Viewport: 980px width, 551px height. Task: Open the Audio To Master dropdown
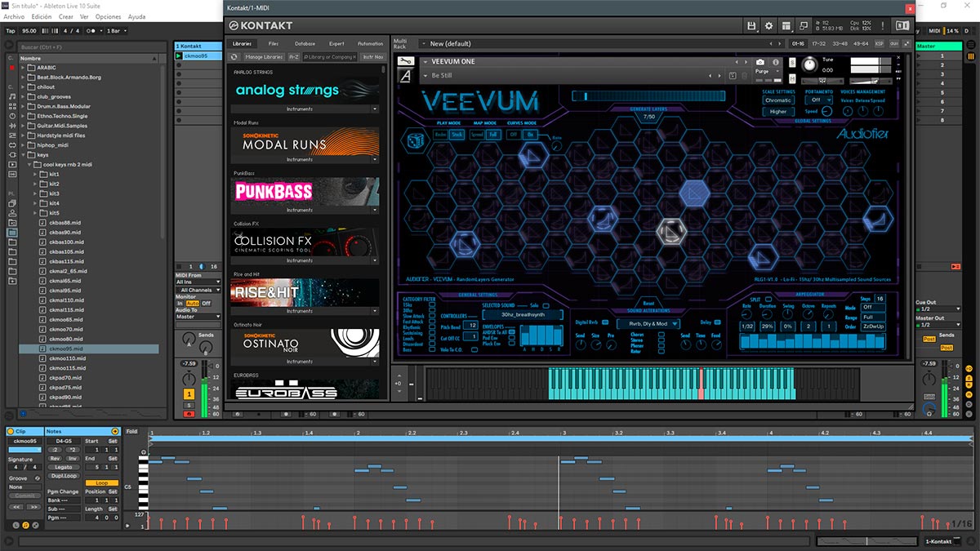pos(198,317)
